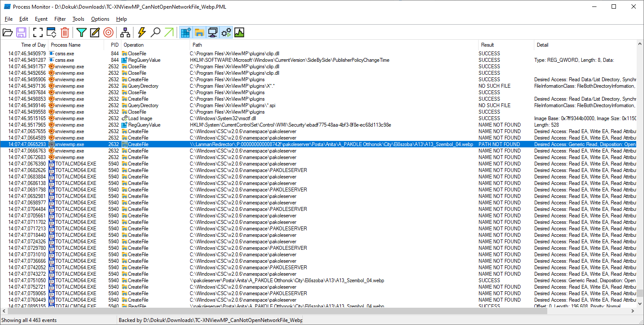Viewport: 644px width, 325px height.
Task: Click the green Jump To arrow icon
Action: (x=169, y=32)
